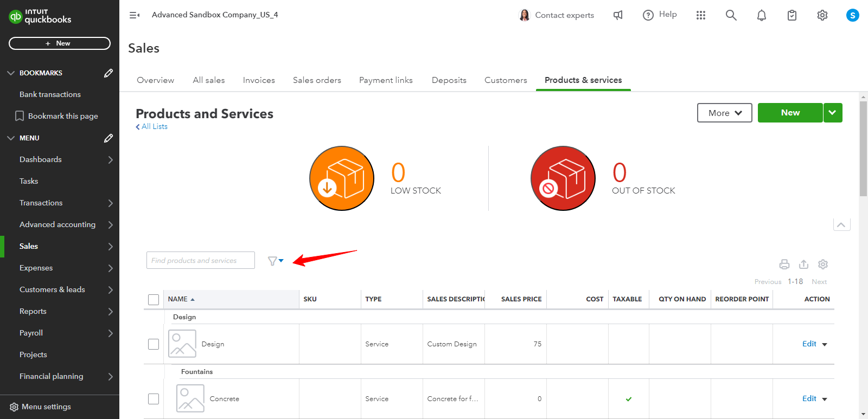Switch to the Customers tab
The image size is (868, 419).
click(x=506, y=80)
